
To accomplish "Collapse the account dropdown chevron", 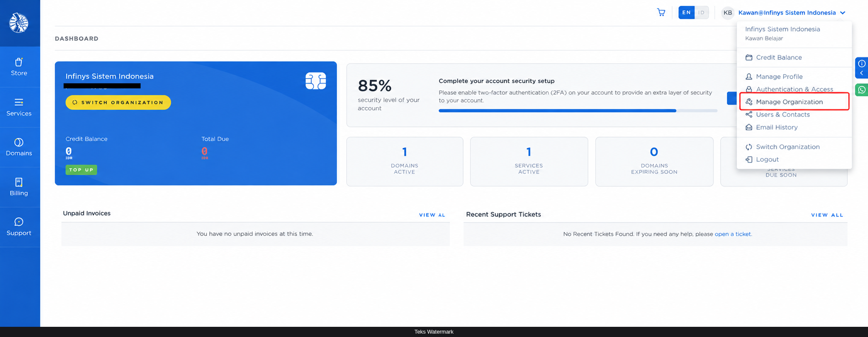I will pos(843,13).
